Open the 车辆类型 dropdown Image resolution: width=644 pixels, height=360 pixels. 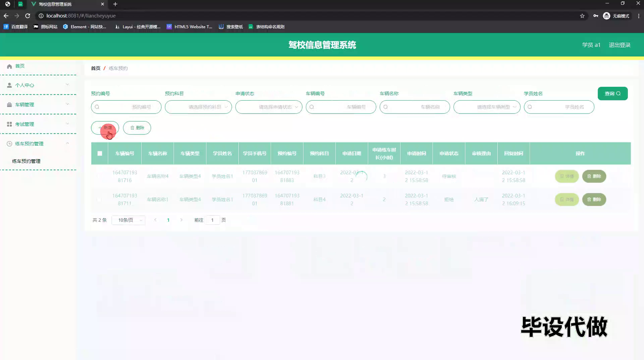(487, 107)
